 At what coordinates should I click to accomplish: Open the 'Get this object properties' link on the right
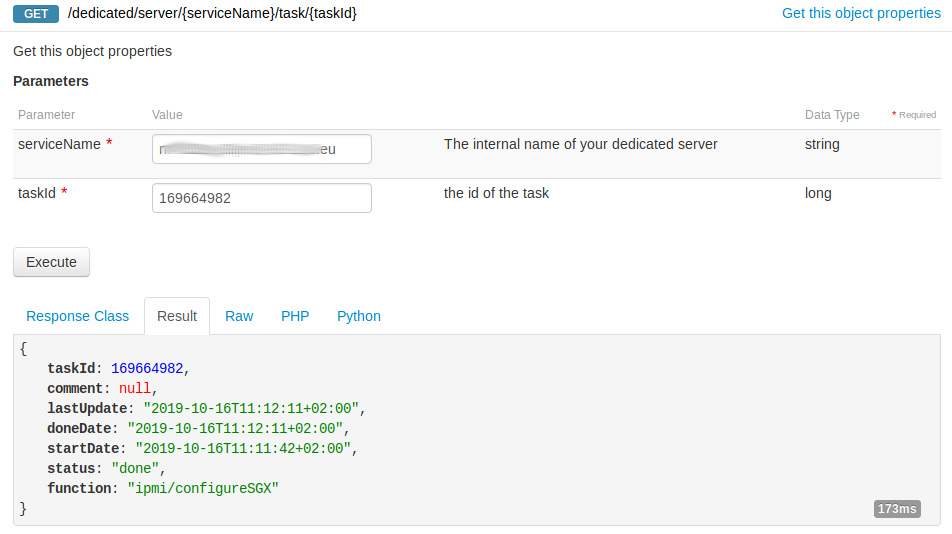click(x=861, y=14)
